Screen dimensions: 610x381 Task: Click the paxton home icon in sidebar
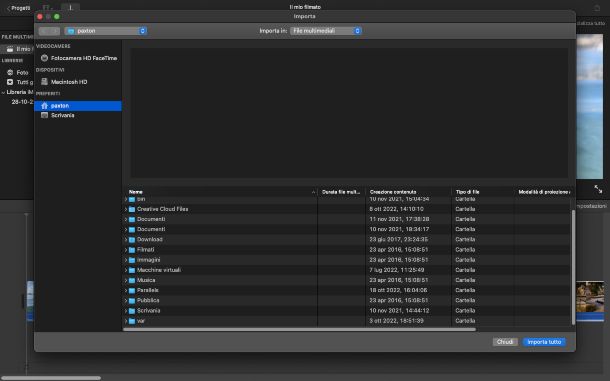[x=44, y=106]
